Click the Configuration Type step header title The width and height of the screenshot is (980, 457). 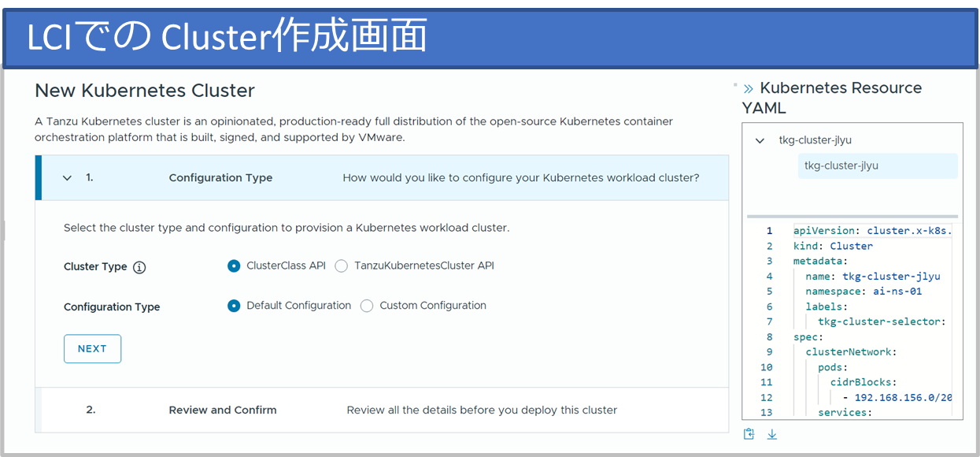[220, 178]
